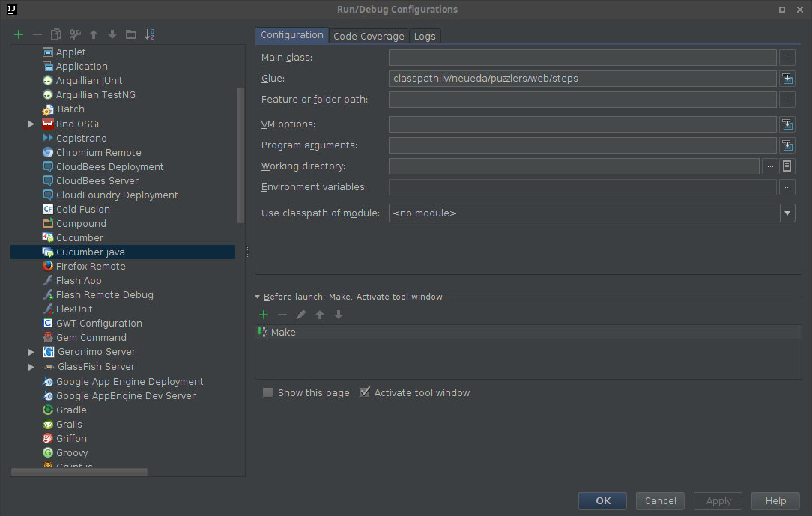This screenshot has height=516, width=812.
Task: Select Google App Engine Deployment entry
Action: pos(123,382)
